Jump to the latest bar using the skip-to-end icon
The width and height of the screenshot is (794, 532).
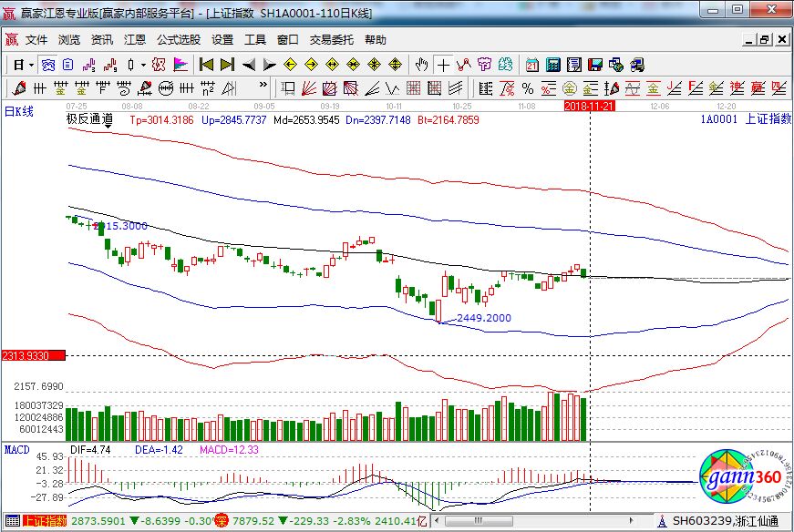coord(227,65)
